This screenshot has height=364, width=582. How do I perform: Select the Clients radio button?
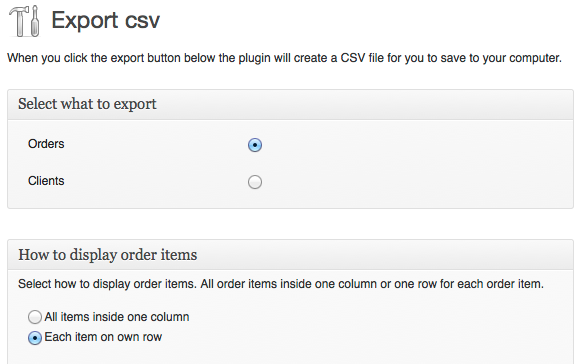click(255, 182)
